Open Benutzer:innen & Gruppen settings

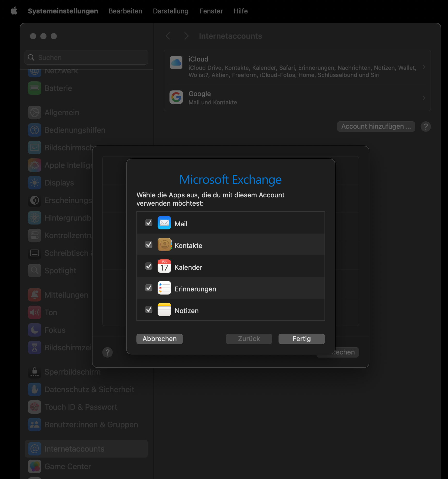pyautogui.click(x=86, y=424)
